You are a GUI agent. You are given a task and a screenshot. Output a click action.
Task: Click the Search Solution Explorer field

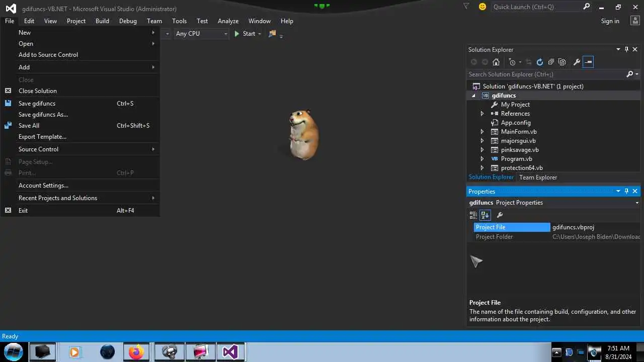[x=546, y=74]
